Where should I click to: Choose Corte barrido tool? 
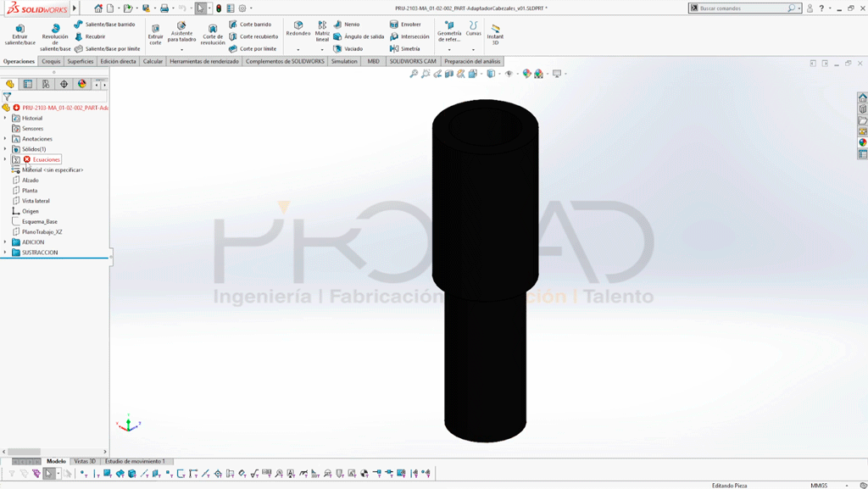(250, 25)
